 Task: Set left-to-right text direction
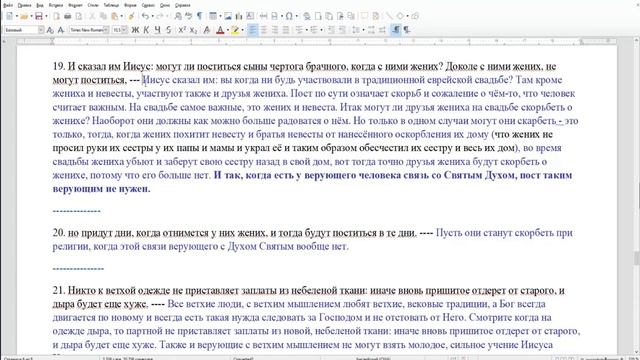coord(396,30)
